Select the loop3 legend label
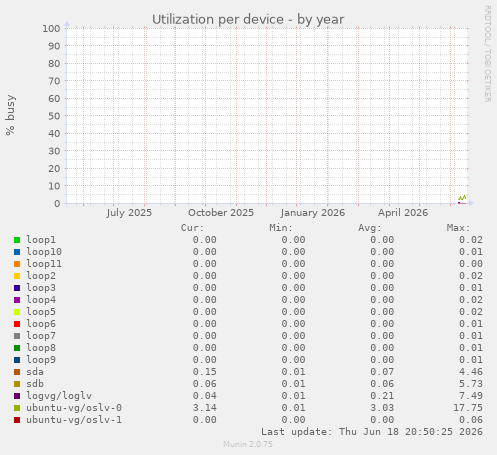This screenshot has height=455, width=497. tap(41, 288)
